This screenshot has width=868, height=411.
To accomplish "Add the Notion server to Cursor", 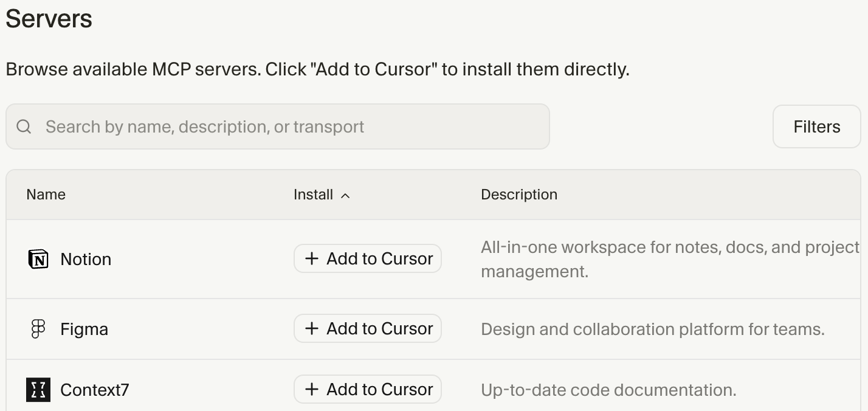I will [x=368, y=258].
